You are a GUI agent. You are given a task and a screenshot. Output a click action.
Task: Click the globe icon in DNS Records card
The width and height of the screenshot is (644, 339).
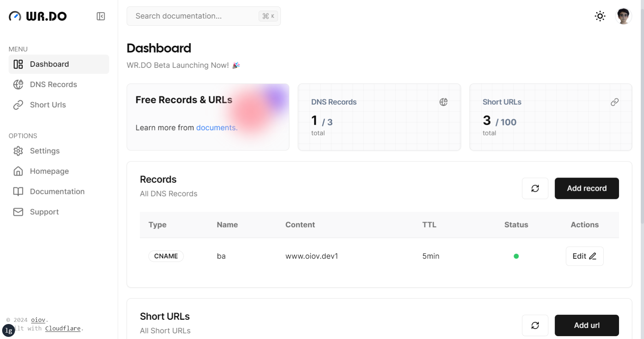(x=443, y=102)
